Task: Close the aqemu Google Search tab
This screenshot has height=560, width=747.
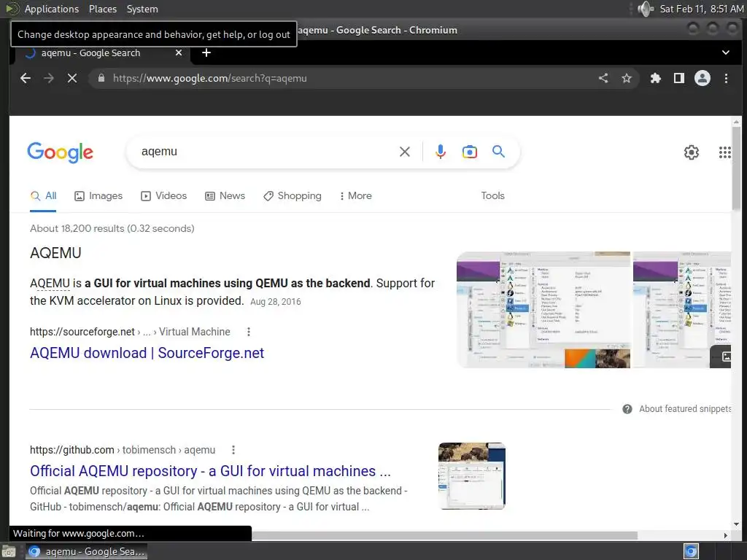Action: (x=179, y=52)
